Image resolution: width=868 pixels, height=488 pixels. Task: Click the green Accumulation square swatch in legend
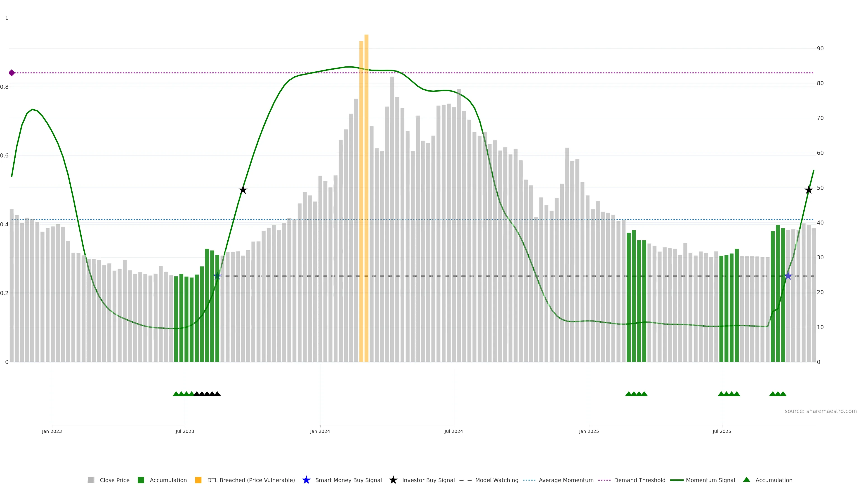pyautogui.click(x=141, y=480)
